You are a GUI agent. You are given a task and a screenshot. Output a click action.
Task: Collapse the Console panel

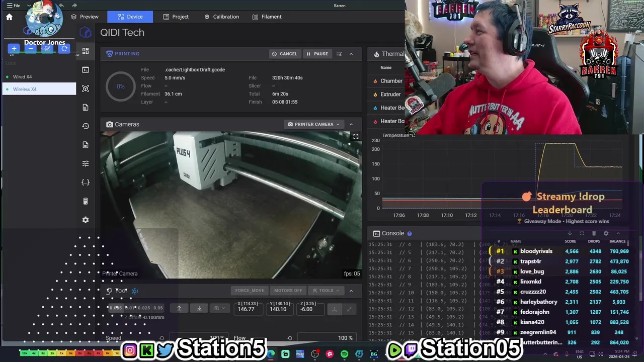click(618, 233)
